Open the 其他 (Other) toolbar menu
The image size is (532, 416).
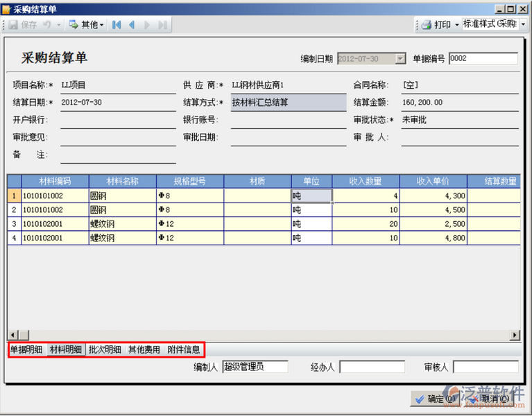pyautogui.click(x=86, y=25)
